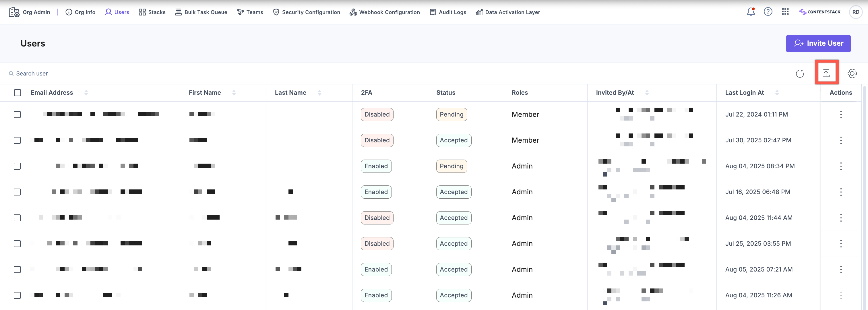Open the apps grid switcher

[785, 12]
